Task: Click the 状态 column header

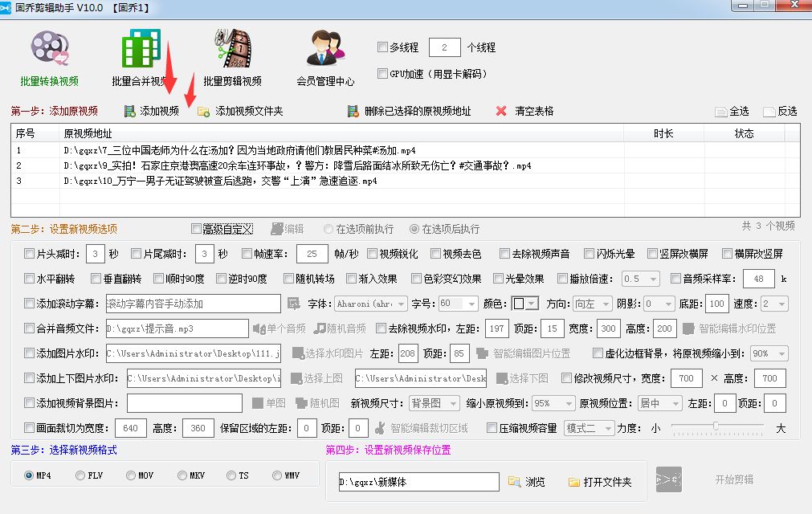Action: pyautogui.click(x=745, y=133)
